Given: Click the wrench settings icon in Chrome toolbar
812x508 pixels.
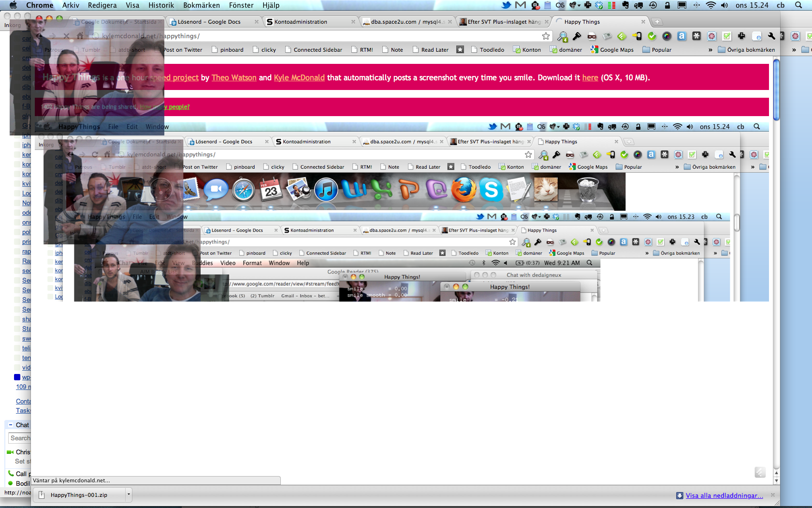Looking at the screenshot, I should point(771,36).
